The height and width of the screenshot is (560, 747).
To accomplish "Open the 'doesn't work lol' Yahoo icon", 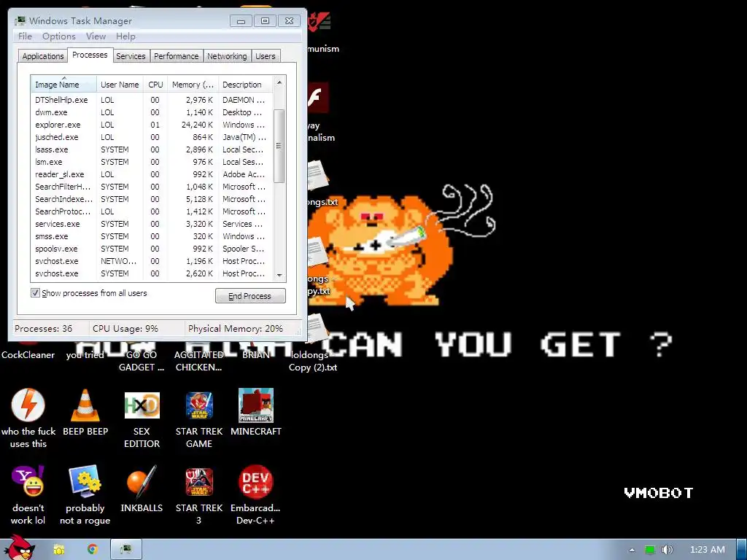I will 28,495.
